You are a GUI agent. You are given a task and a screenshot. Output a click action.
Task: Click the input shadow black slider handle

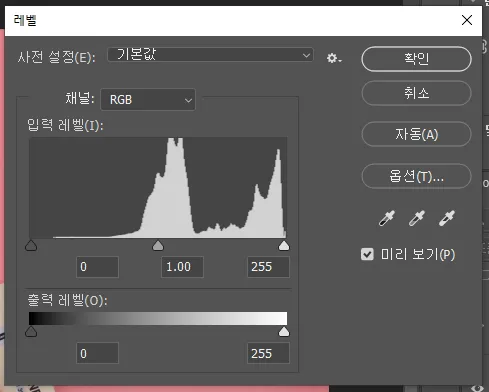[31, 246]
